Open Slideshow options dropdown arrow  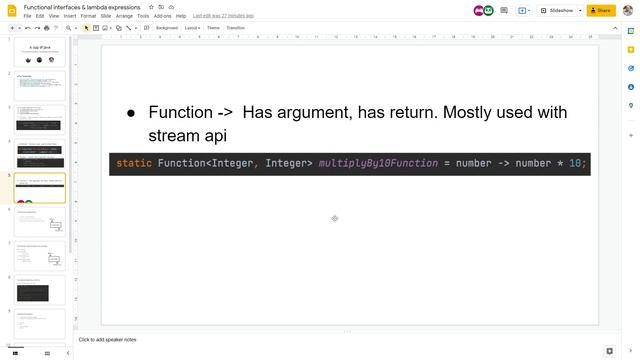pyautogui.click(x=580, y=11)
